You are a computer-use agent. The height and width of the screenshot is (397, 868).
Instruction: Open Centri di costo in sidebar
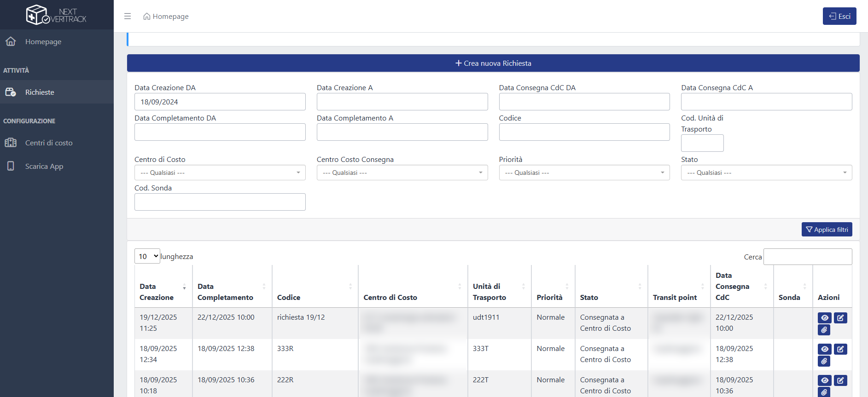pyautogui.click(x=57, y=143)
